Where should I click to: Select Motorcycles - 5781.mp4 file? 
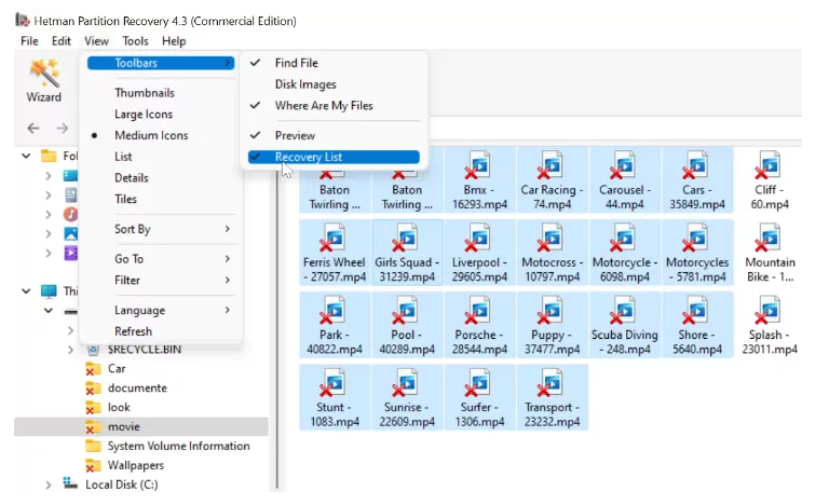pos(697,253)
